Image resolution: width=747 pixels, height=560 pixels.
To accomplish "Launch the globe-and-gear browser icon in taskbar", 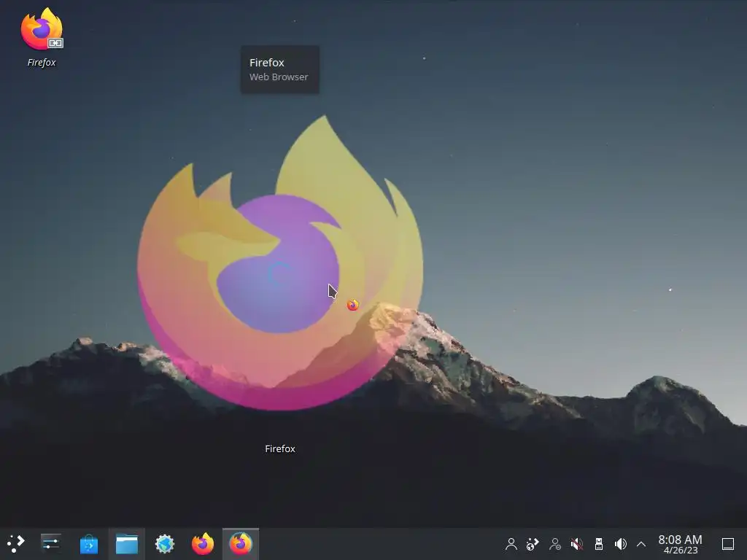I will coord(165,544).
